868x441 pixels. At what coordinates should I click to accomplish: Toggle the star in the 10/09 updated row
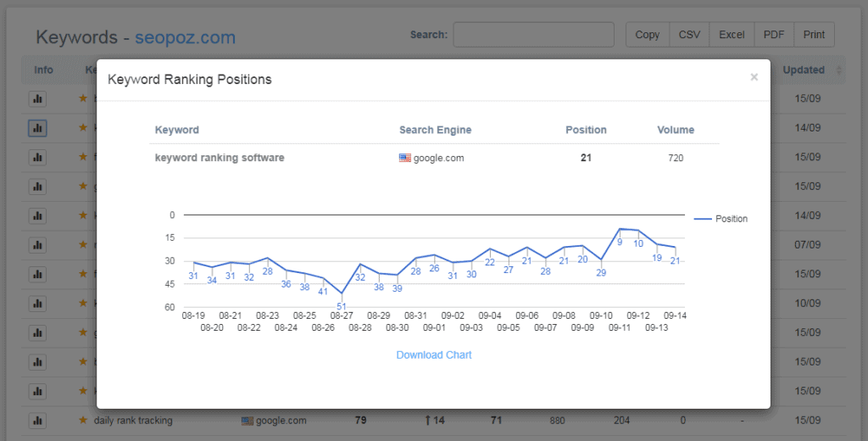tap(83, 303)
